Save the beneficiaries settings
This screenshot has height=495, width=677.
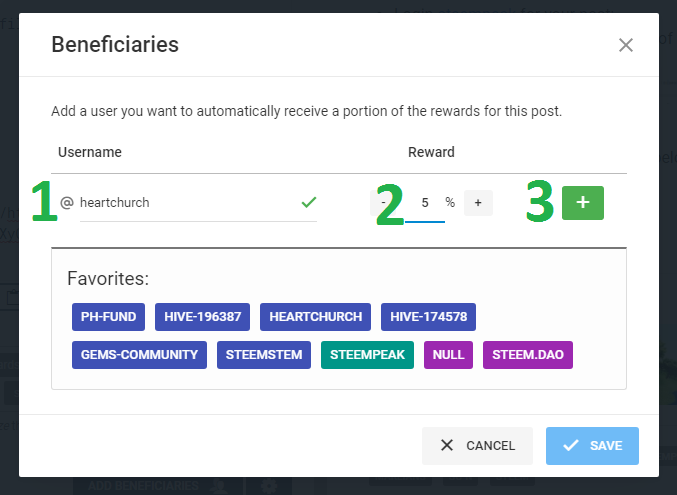(x=592, y=446)
